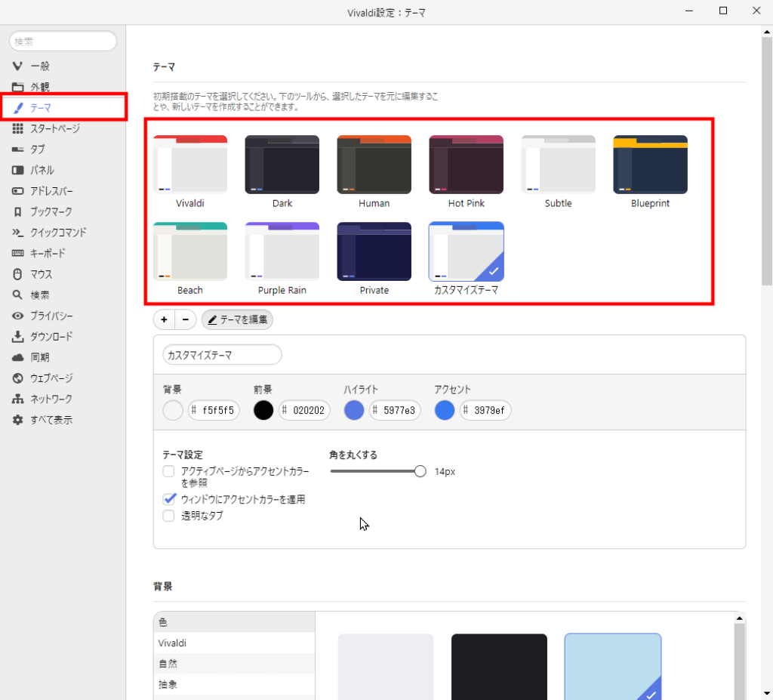
Task: Select 色 in background list
Action: (x=234, y=622)
